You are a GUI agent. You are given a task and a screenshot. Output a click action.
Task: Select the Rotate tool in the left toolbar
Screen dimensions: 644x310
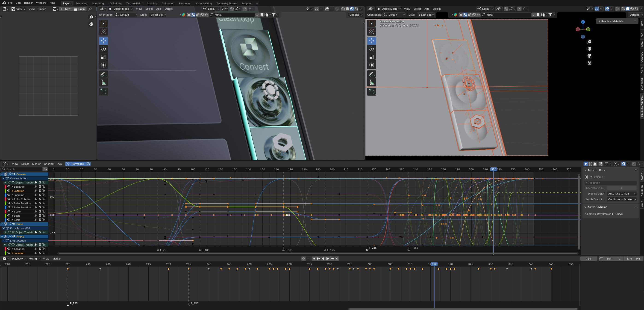pos(103,49)
